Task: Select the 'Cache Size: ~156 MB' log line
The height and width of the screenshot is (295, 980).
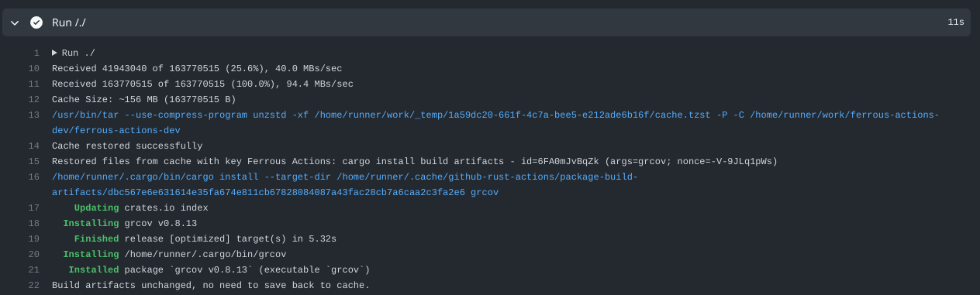Action: [x=143, y=99]
